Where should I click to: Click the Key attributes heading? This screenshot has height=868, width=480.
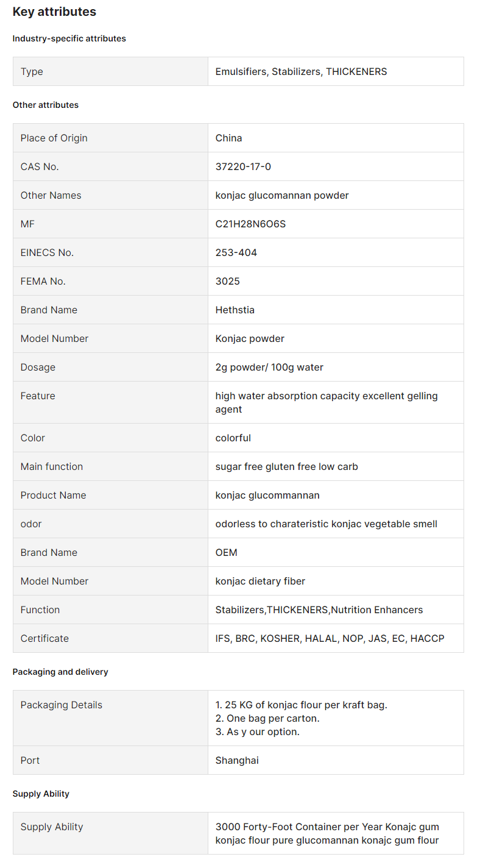pos(54,12)
